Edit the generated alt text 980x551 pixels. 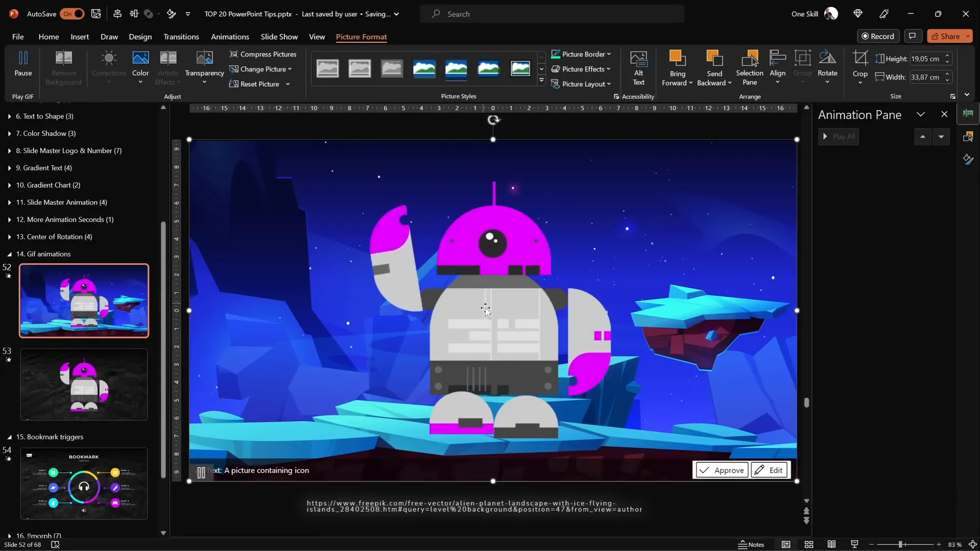(x=770, y=470)
